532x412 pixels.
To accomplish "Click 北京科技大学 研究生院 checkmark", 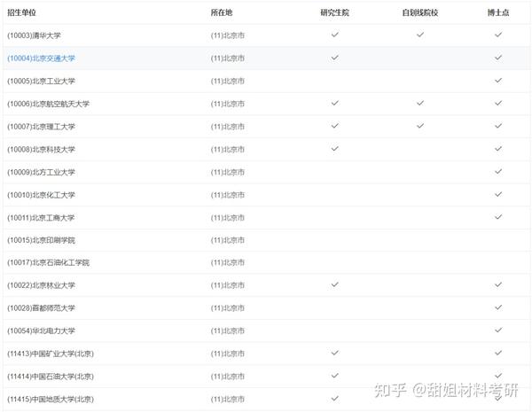I will [x=335, y=149].
